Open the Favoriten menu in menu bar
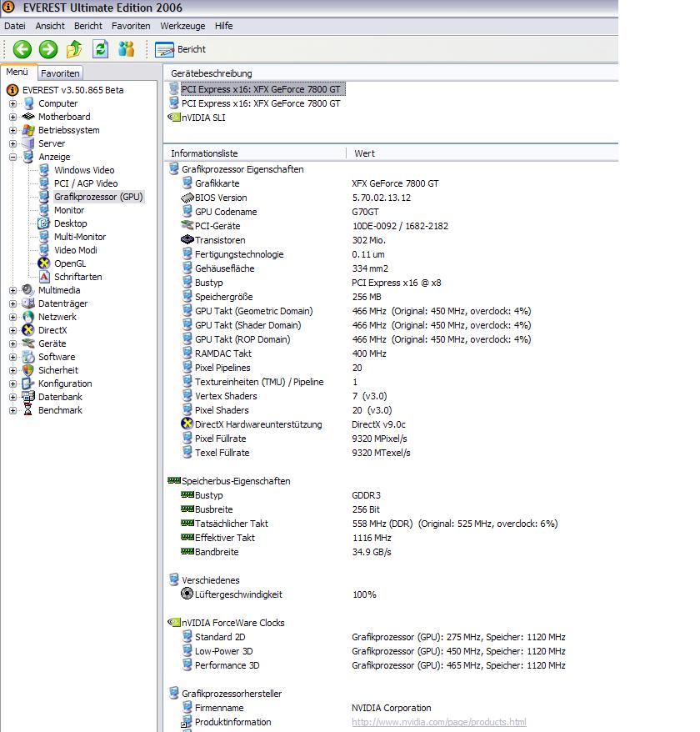 (x=131, y=26)
